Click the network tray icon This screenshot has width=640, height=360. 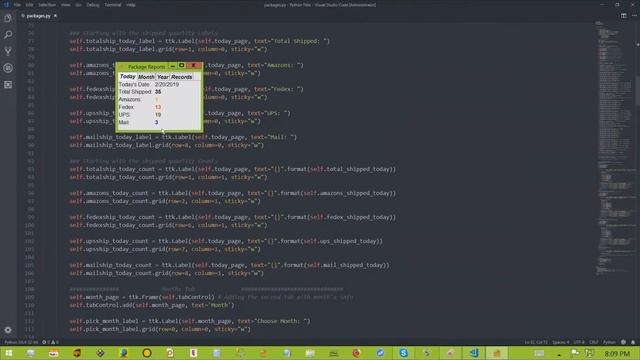pyautogui.click(x=589, y=353)
